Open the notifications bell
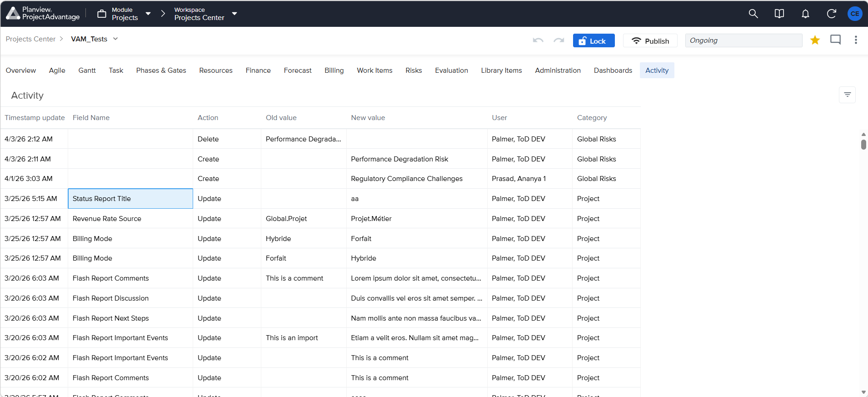Screen dimensions: 868x397 (x=805, y=14)
